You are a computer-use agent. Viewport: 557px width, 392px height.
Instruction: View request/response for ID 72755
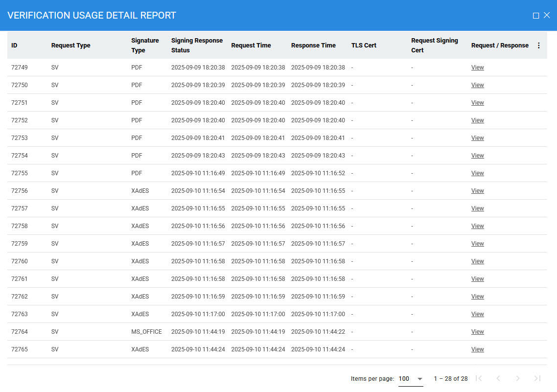coord(477,173)
